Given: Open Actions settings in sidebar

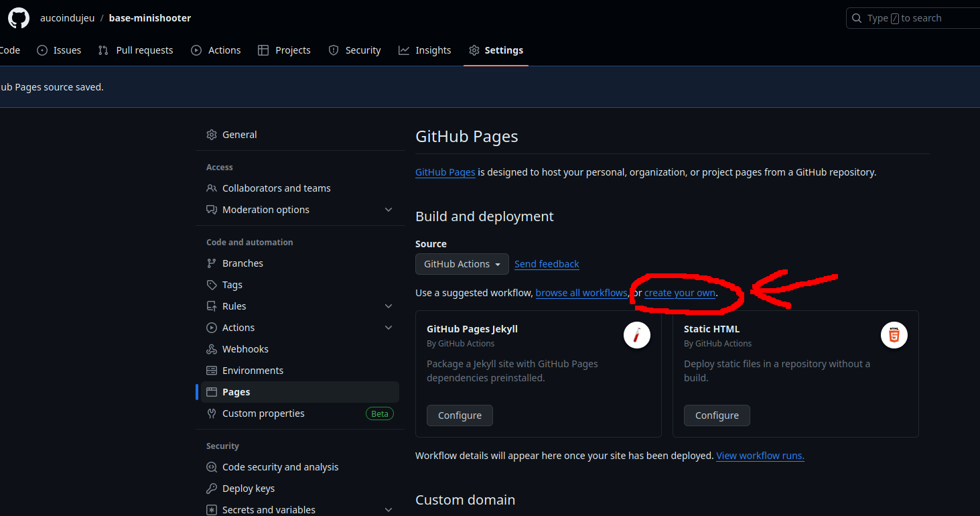Looking at the screenshot, I should tap(300, 328).
